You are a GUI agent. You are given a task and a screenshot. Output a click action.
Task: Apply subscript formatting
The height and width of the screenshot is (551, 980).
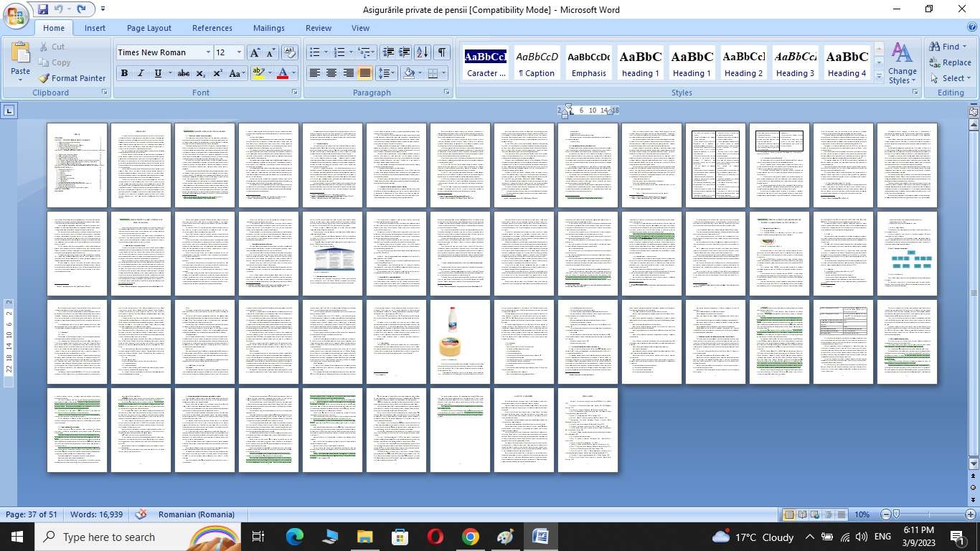click(201, 73)
